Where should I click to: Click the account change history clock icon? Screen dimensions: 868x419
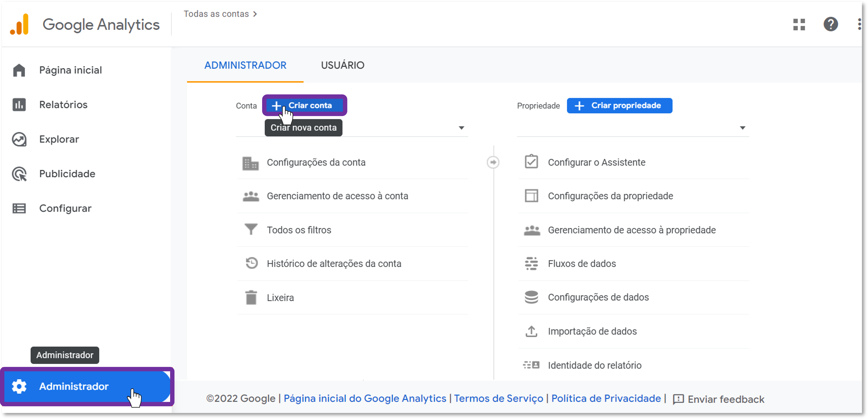point(251,263)
